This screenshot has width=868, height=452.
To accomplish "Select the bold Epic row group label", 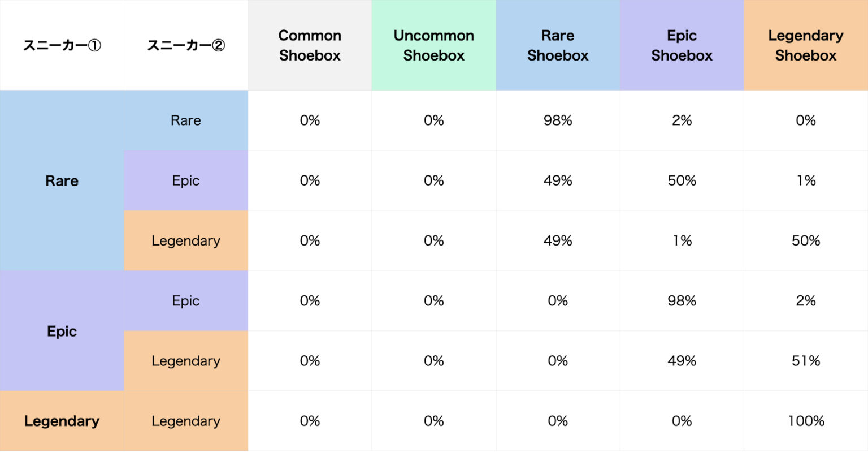I will pyautogui.click(x=62, y=332).
